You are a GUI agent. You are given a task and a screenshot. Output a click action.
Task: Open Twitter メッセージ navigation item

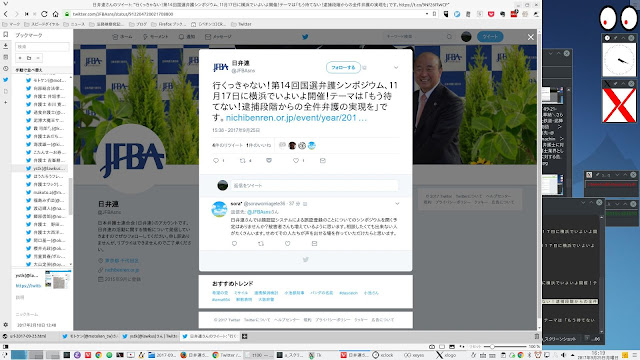218,37
